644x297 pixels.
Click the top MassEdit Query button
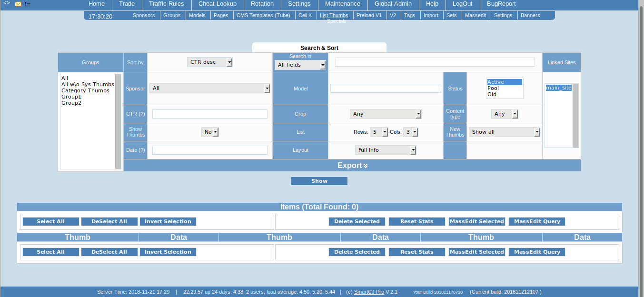click(x=537, y=222)
